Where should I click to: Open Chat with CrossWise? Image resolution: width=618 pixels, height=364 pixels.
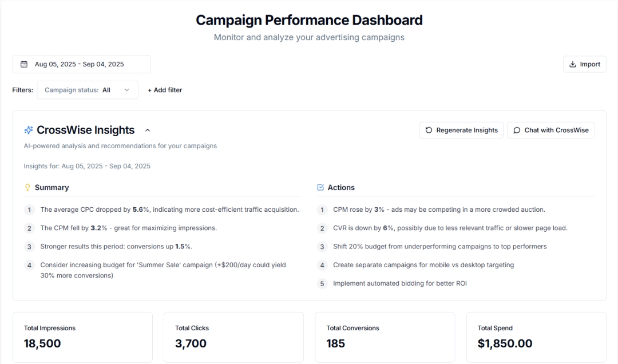(551, 130)
